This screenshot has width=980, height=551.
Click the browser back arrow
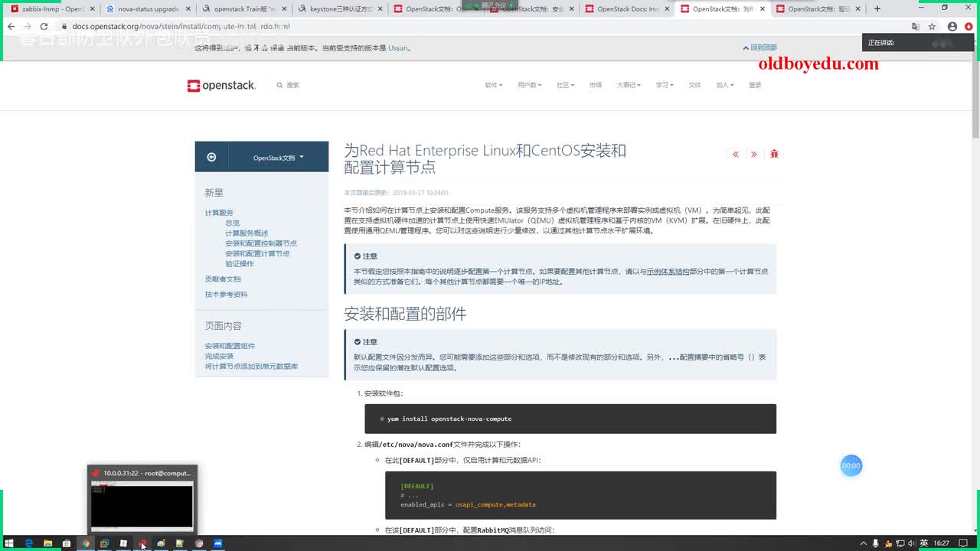[11, 26]
